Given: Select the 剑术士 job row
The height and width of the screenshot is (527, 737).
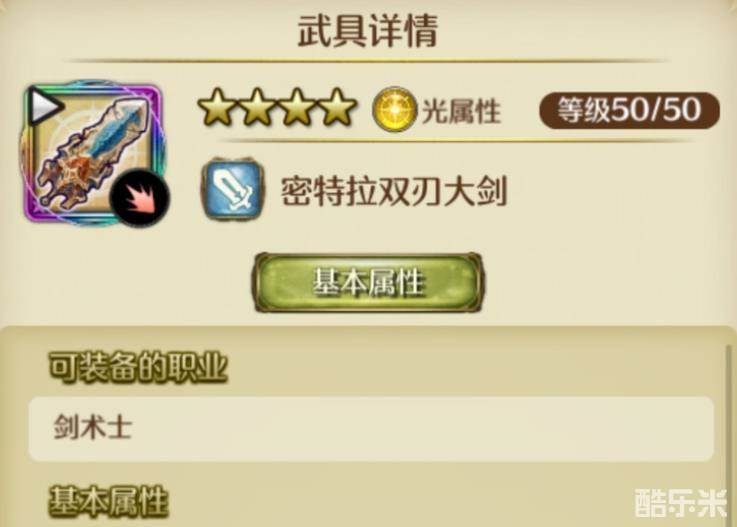Looking at the screenshot, I should click(371, 429).
